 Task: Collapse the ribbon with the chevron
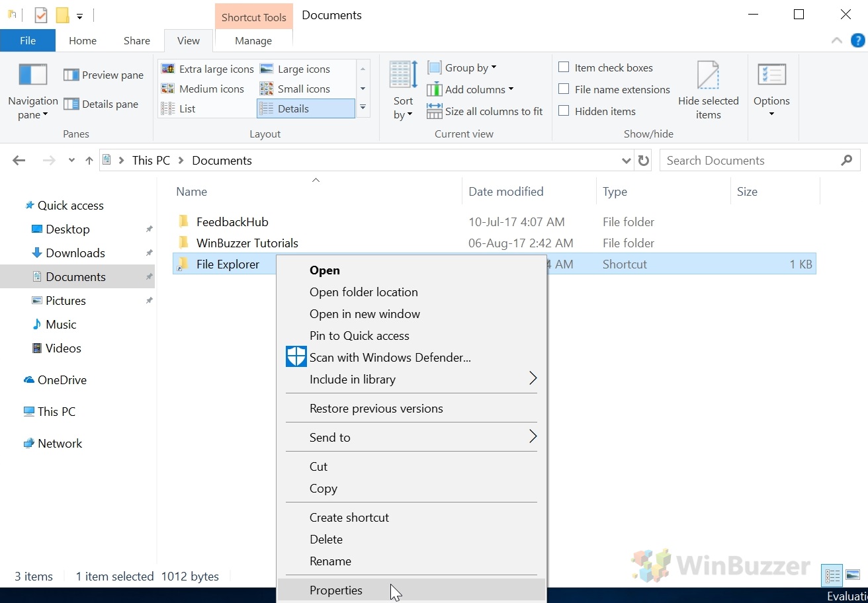(837, 40)
